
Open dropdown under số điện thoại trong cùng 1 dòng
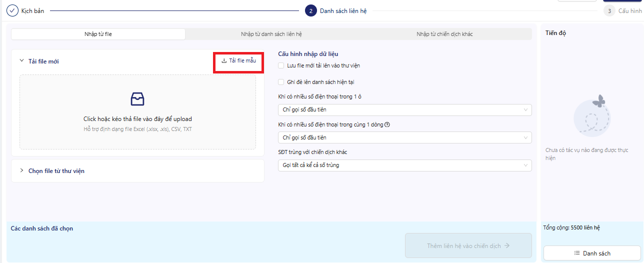tap(405, 137)
